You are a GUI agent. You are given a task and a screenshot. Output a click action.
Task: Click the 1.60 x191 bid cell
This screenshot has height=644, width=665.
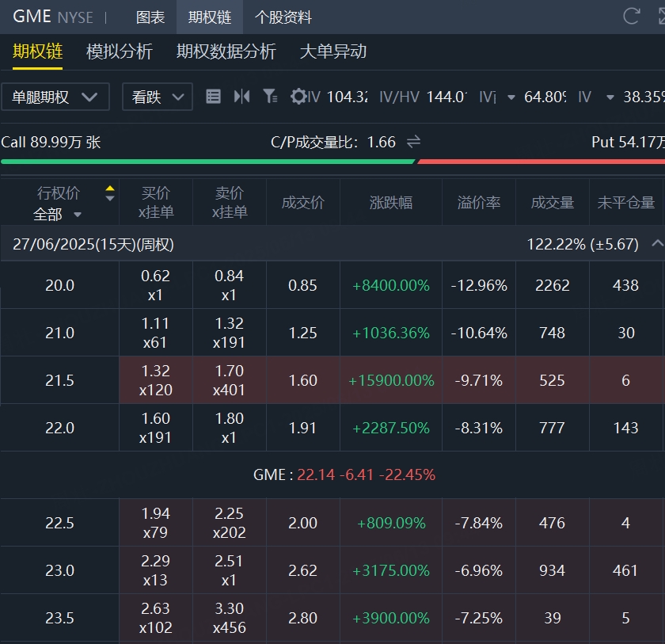[x=156, y=428]
